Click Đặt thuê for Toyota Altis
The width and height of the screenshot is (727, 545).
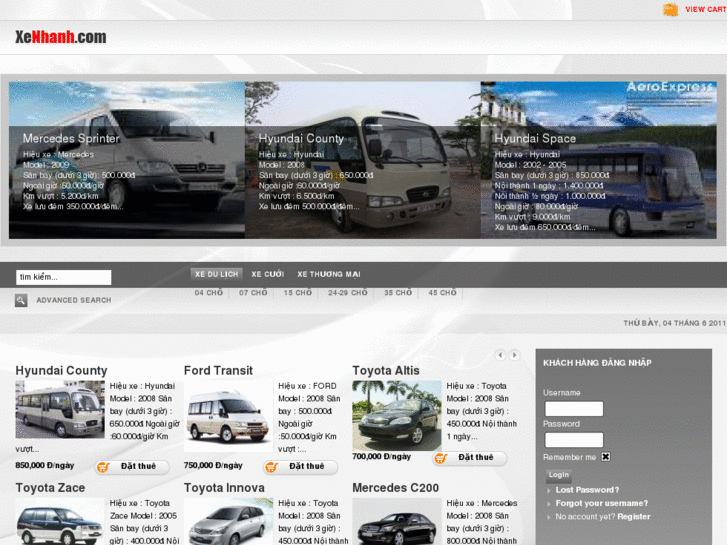(470, 458)
